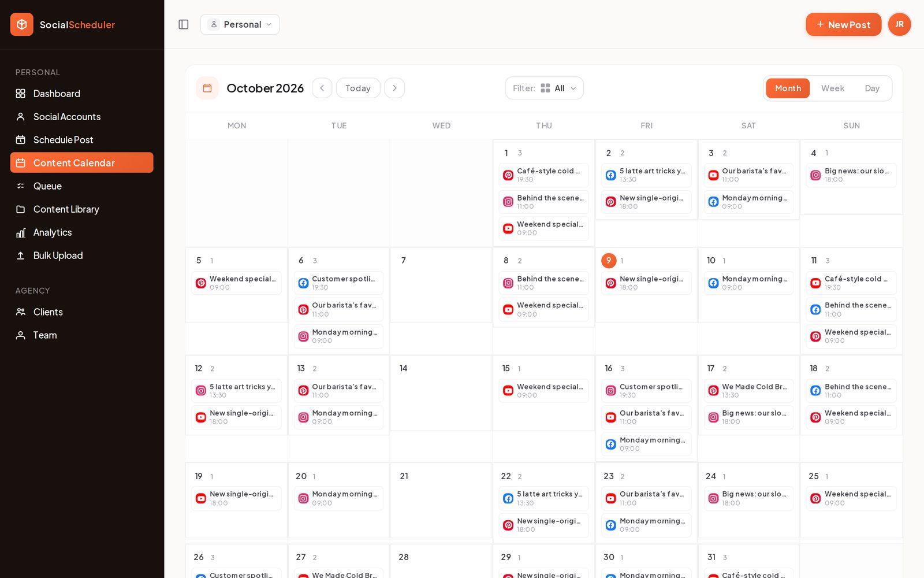Open Behind the scenes post on October 18
The width and height of the screenshot is (924, 578).
[x=851, y=391]
